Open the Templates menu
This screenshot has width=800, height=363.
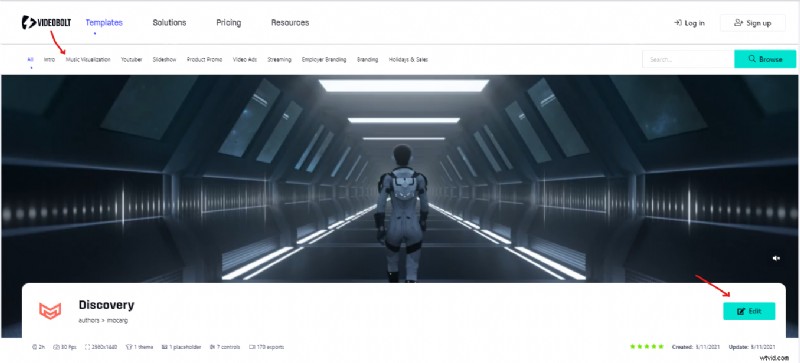coord(104,22)
